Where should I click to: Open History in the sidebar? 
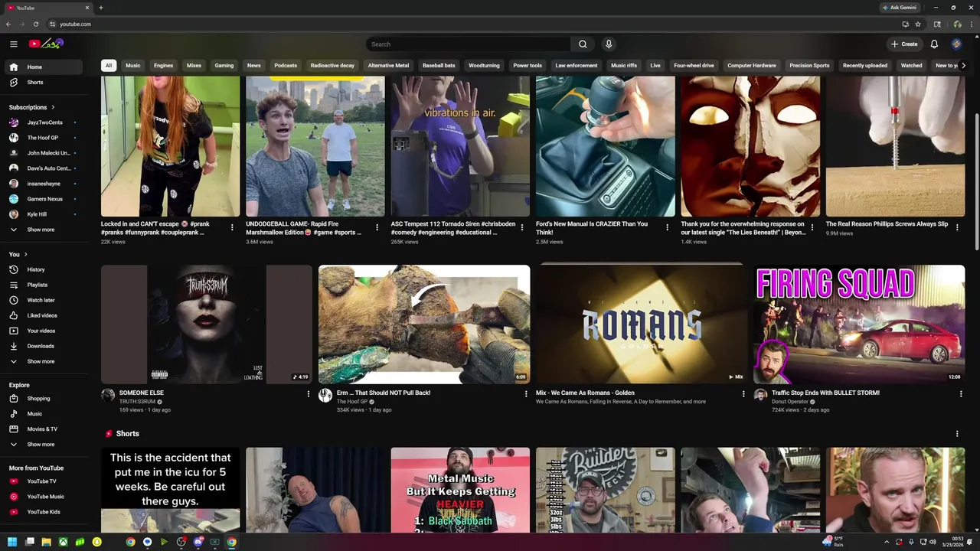tap(36, 269)
